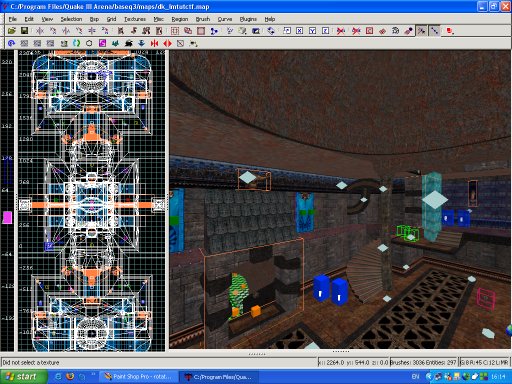Click the green wireframe boxes in camera view

pyautogui.click(x=408, y=232)
